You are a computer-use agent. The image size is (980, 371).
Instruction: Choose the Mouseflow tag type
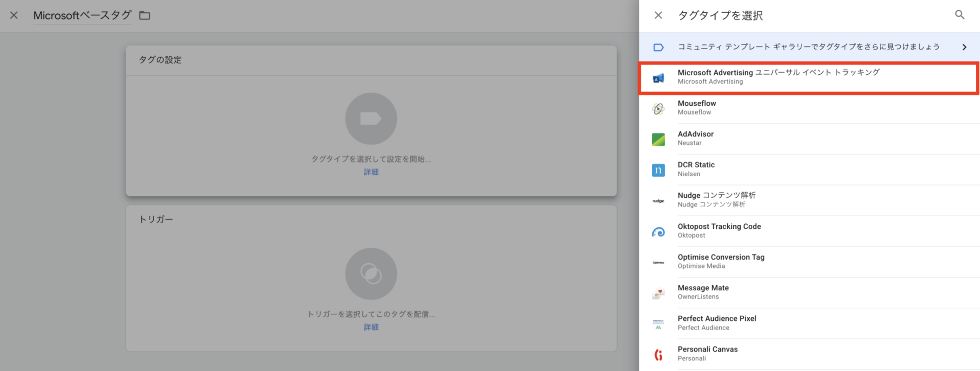click(x=809, y=108)
